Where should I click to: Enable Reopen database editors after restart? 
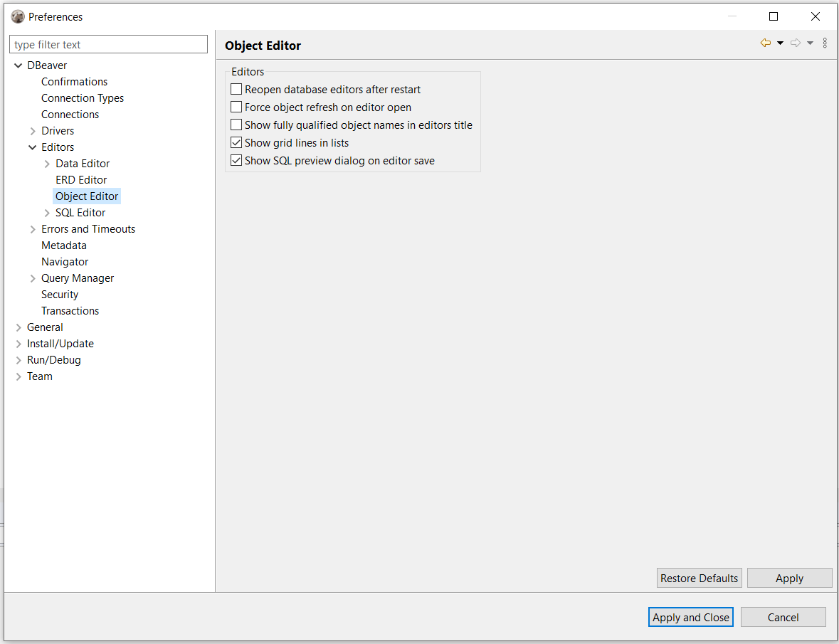pos(236,89)
